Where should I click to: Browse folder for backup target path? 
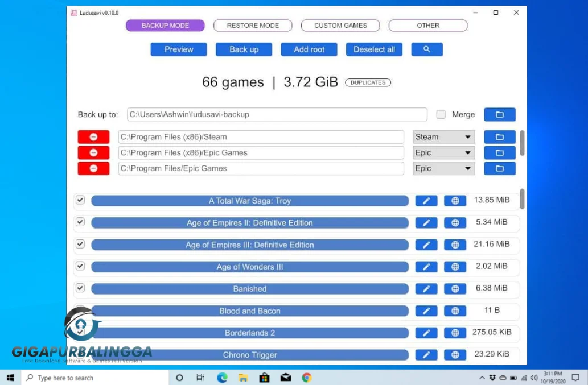[x=500, y=115]
